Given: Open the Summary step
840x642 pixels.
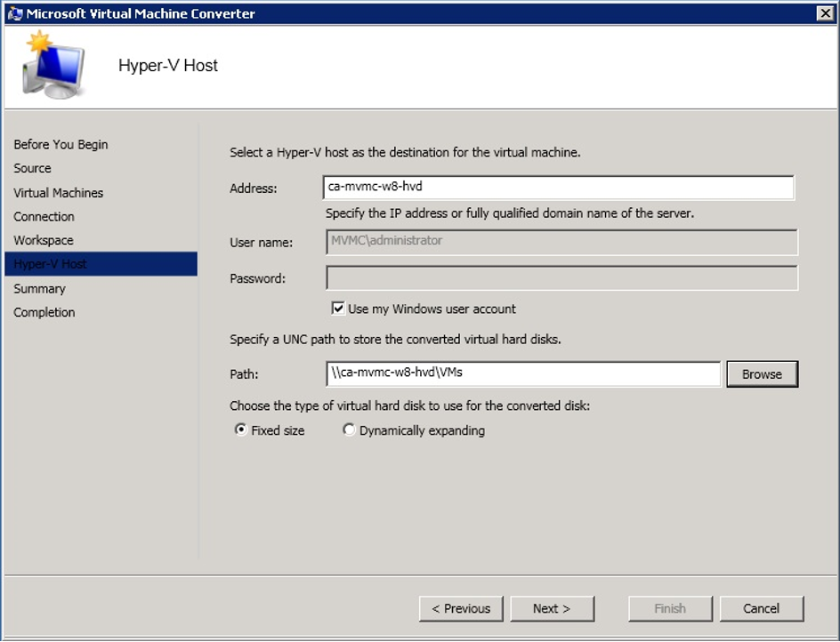Looking at the screenshot, I should 40,289.
